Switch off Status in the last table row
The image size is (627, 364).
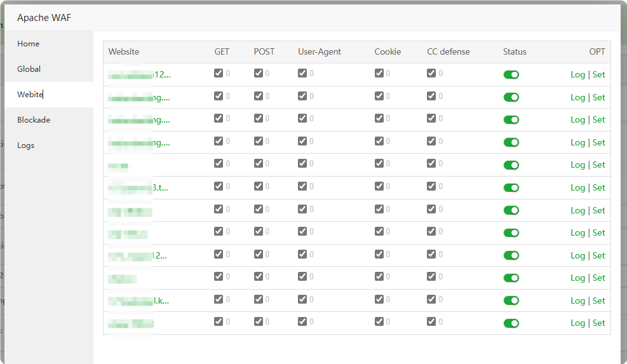[511, 323]
